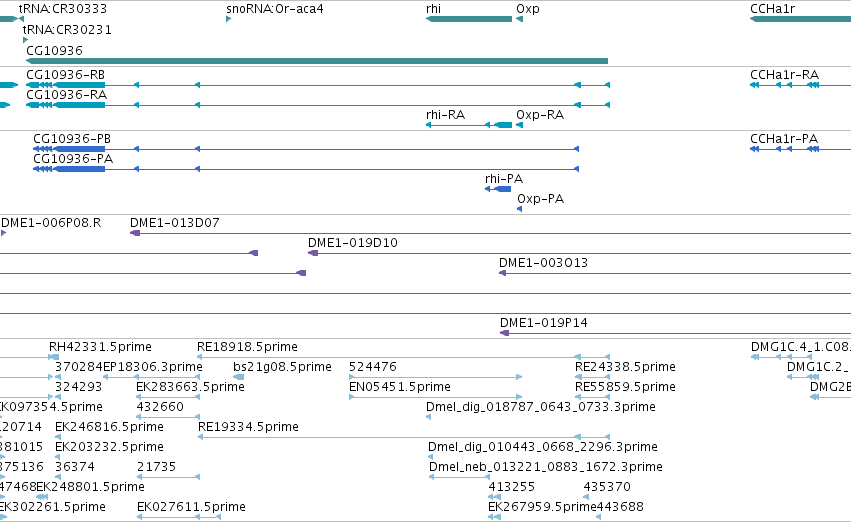
Task: Select protein CG10936-PB label
Action: click(72, 138)
